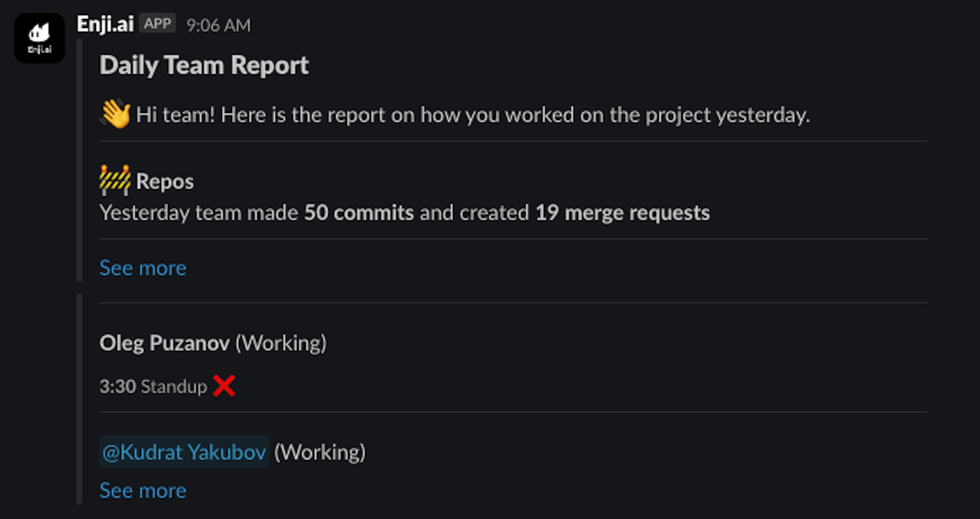Open the @Kudrat Yakubov mention
Image resolution: width=980 pixels, height=519 pixels.
tap(184, 452)
